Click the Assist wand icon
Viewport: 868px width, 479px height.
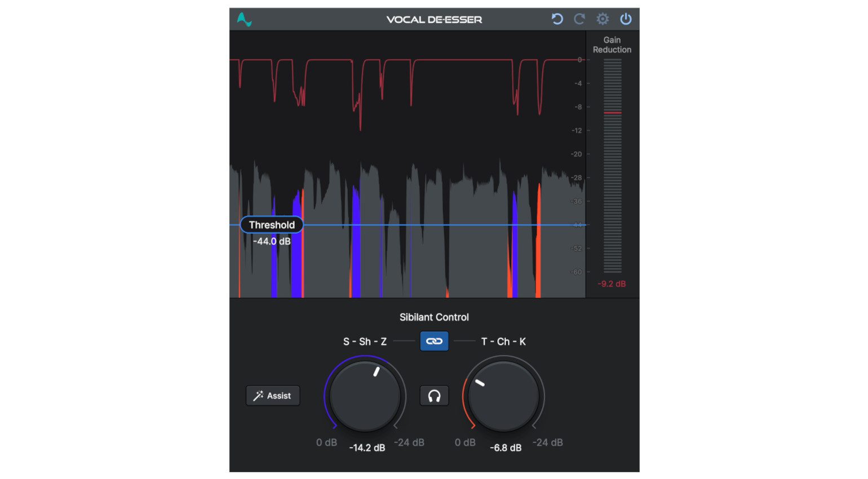coord(260,396)
